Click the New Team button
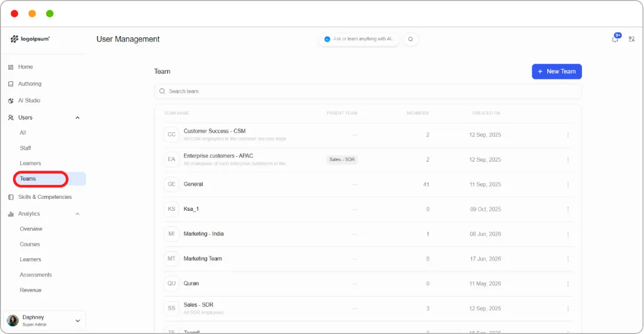The width and height of the screenshot is (644, 334). (557, 71)
